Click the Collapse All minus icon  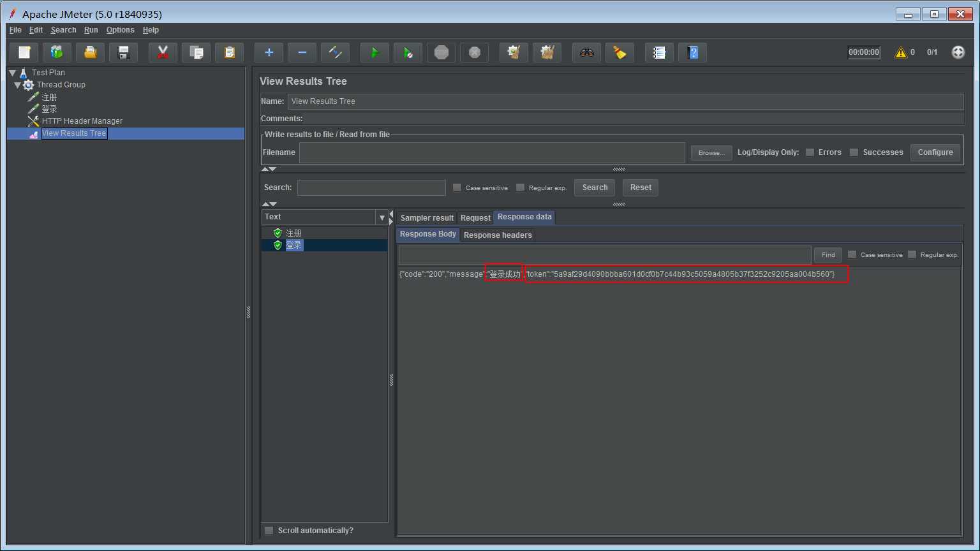302,52
